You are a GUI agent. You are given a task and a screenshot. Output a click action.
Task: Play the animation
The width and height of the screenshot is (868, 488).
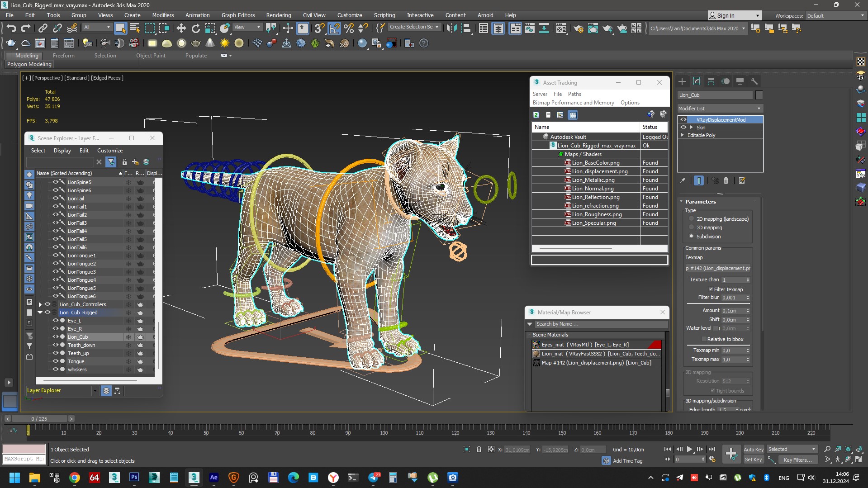pyautogui.click(x=689, y=449)
